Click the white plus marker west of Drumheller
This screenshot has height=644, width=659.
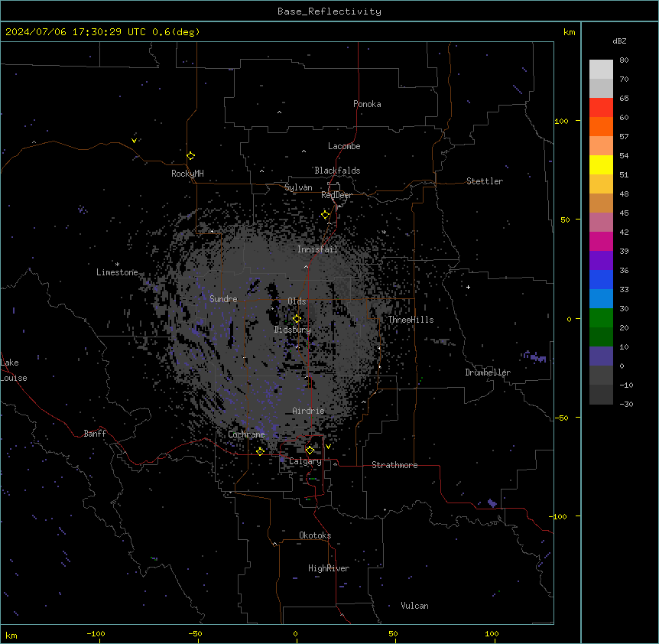(x=468, y=287)
